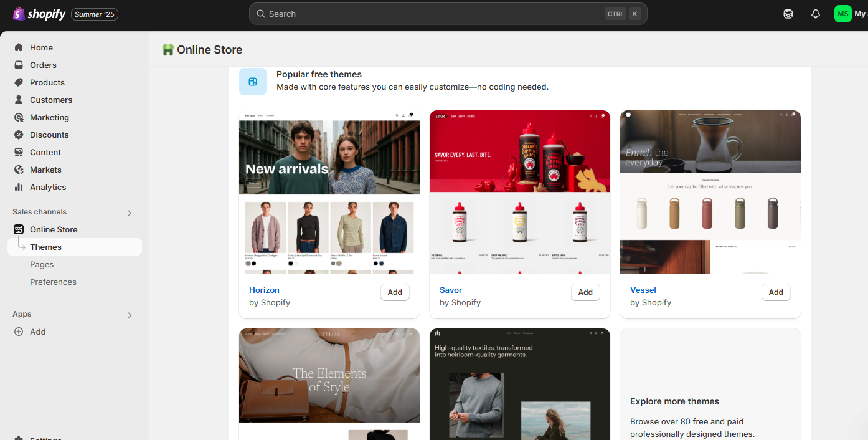
Task: Focus the Search input field
Action: pos(448,14)
